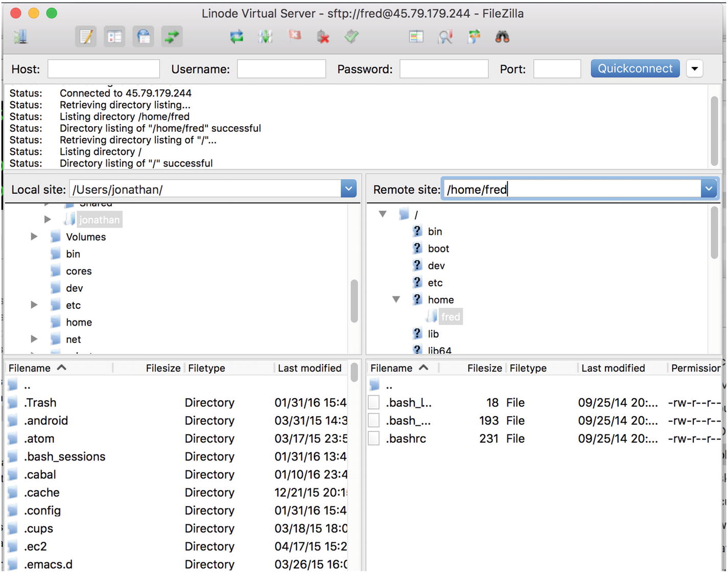The width and height of the screenshot is (728, 573).
Task: Click the Remote site path field
Action: click(x=572, y=189)
